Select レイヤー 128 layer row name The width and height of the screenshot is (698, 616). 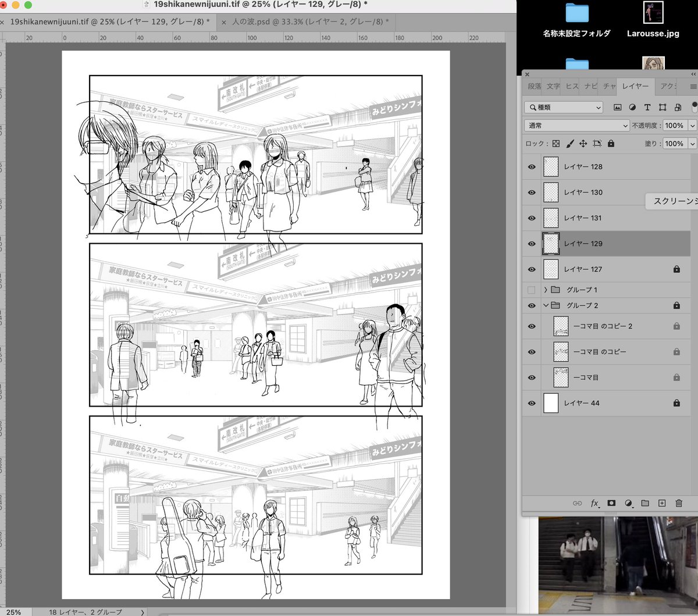coord(583,167)
